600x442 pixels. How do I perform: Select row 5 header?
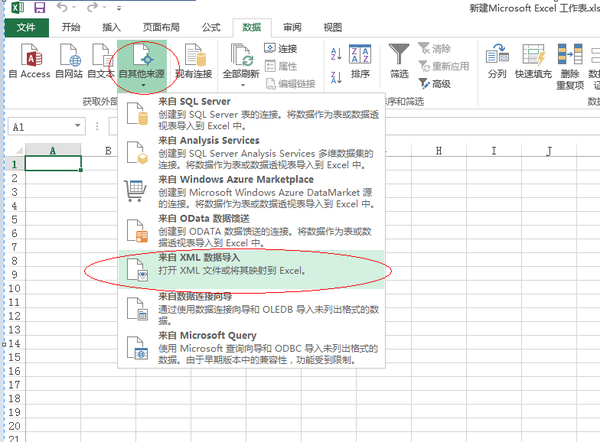tap(14, 219)
